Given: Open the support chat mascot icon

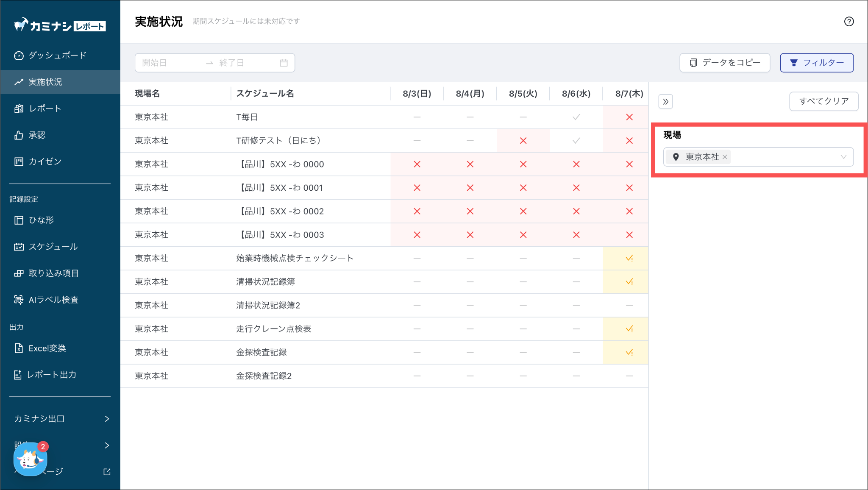Looking at the screenshot, I should coord(30,459).
